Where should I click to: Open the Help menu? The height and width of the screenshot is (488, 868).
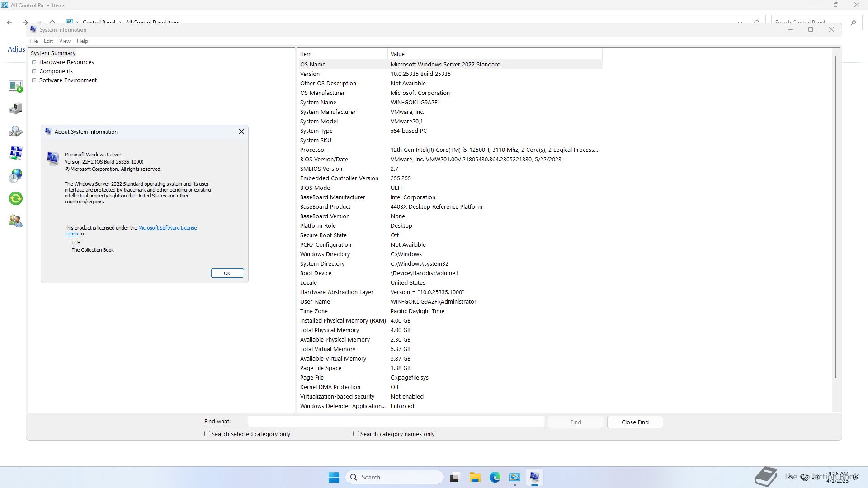82,41
